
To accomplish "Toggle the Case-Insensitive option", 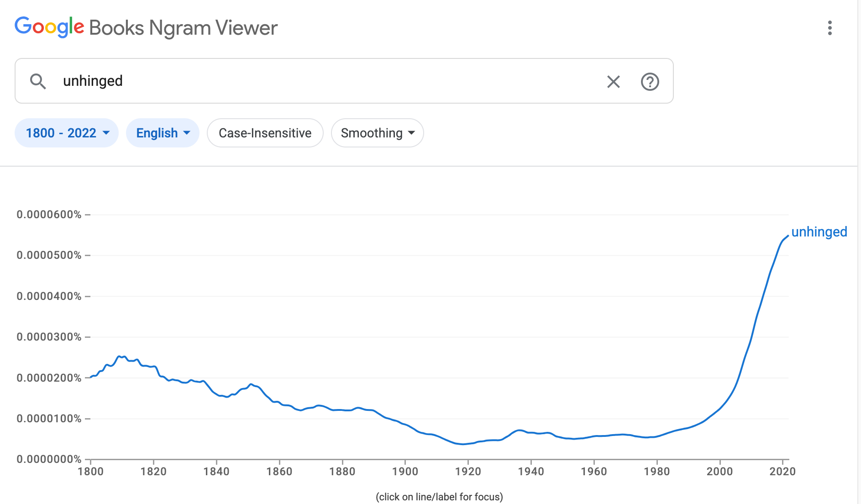I will point(265,133).
